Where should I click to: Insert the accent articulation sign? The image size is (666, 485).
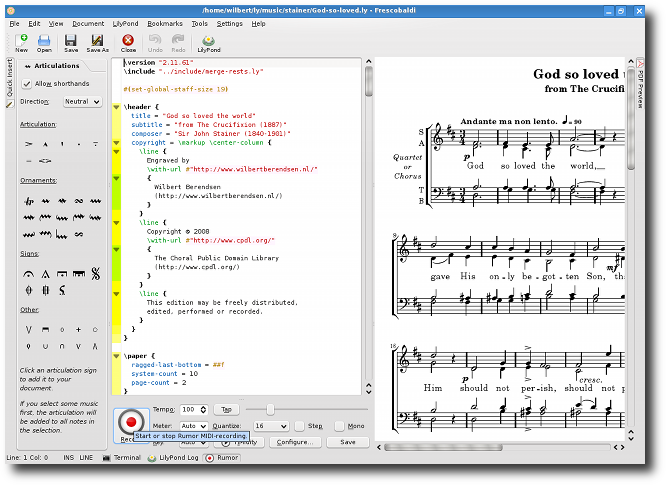pos(28,144)
